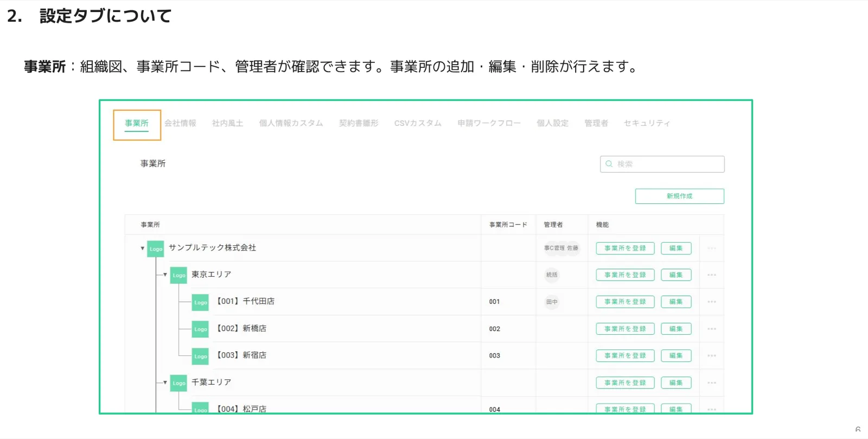
Task: Open the 個人情報カスタム tab
Action: [x=291, y=123]
